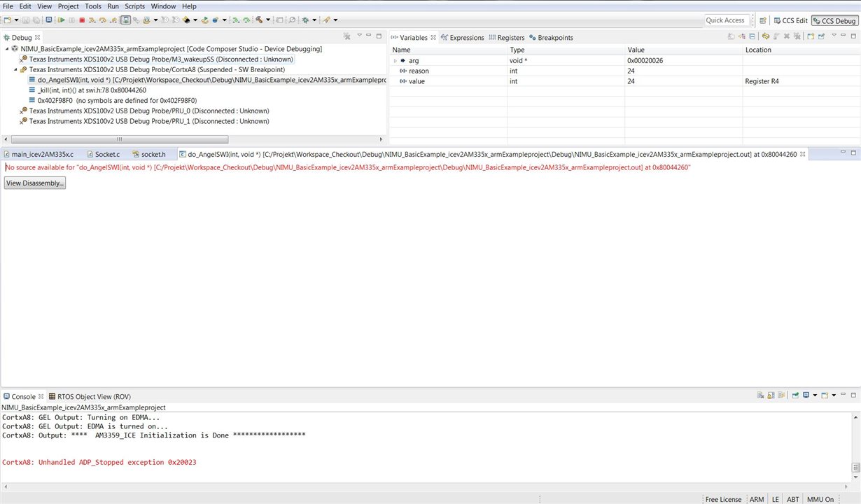Select the PRU_0 debug probe entry

[144, 111]
